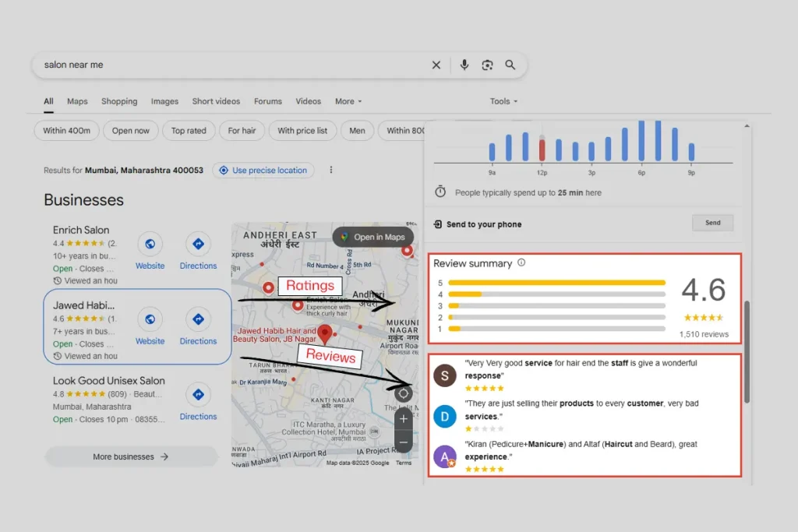Click the 1-star rating bar
The image size is (798, 532).
coord(556,329)
